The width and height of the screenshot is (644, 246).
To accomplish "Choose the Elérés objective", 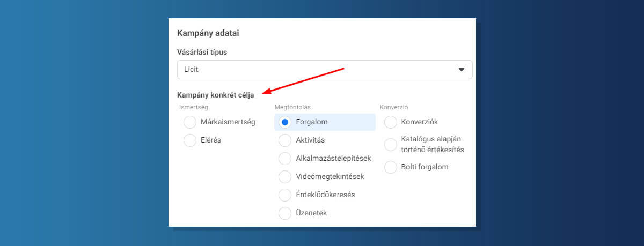I will coord(190,140).
